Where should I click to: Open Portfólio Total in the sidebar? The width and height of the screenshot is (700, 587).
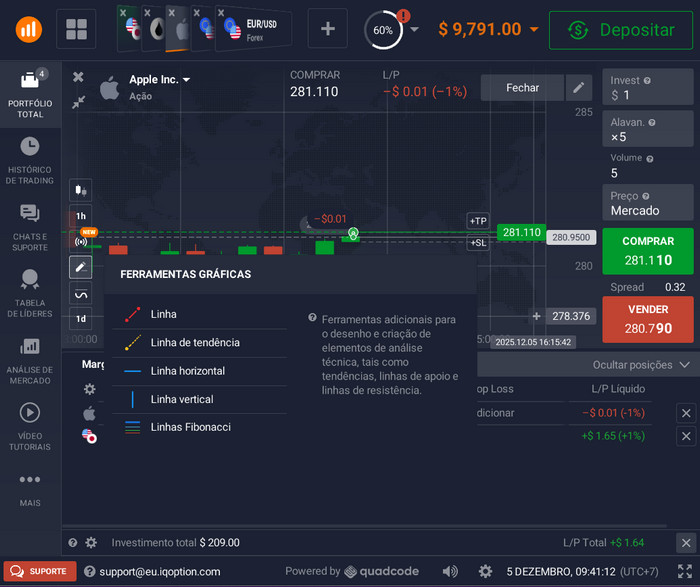click(30, 94)
